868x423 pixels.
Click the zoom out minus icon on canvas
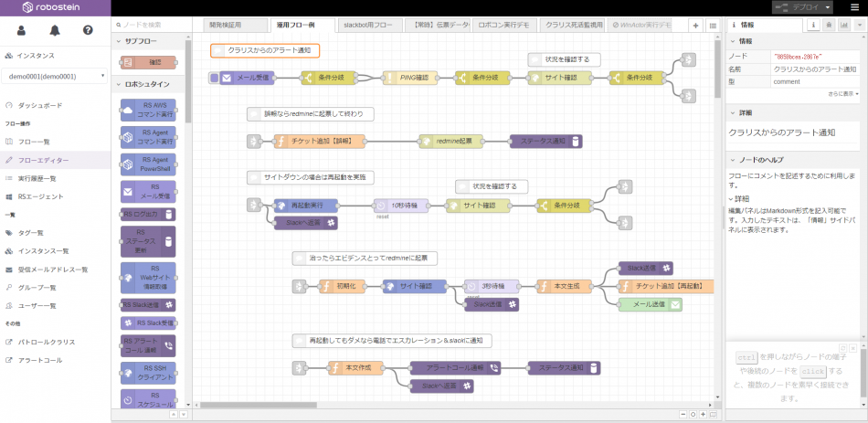tap(683, 414)
